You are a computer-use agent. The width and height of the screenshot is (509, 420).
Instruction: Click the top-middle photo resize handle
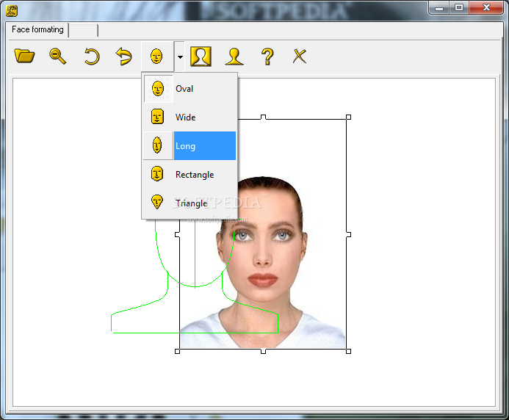click(x=263, y=117)
